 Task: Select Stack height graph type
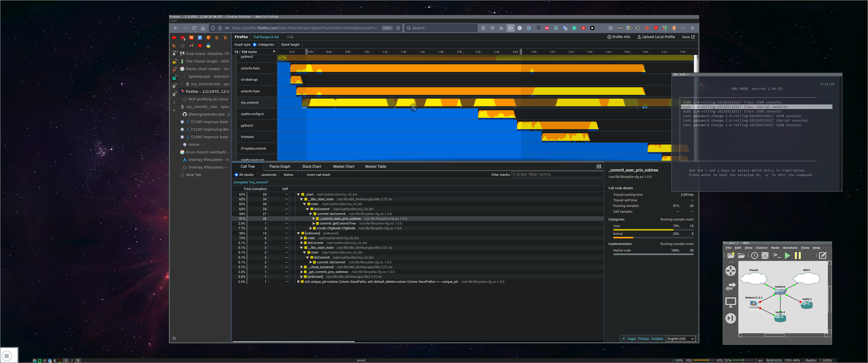278,45
